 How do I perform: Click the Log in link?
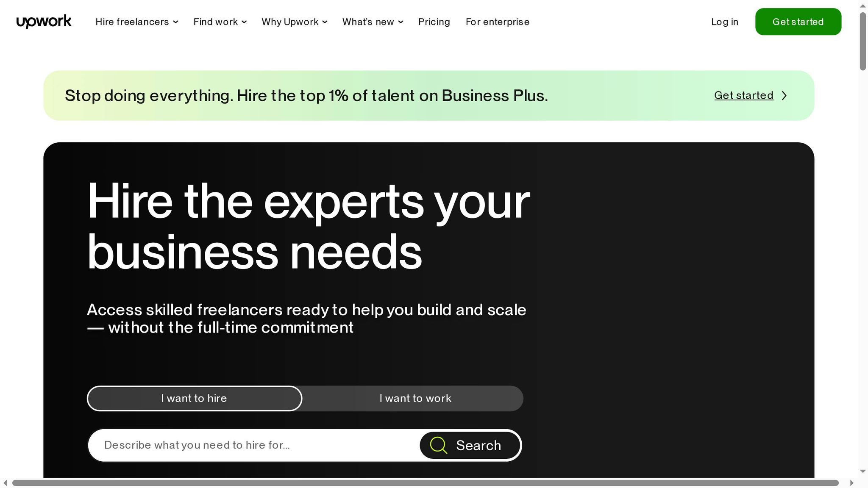coord(725,22)
